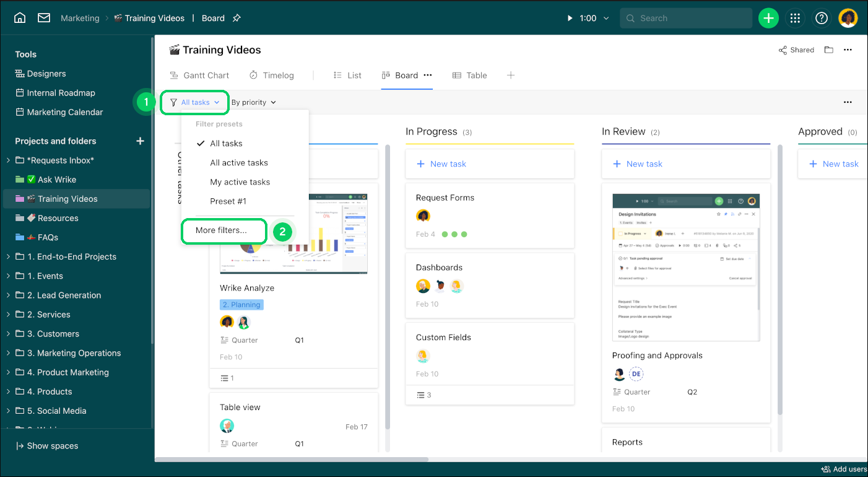The height and width of the screenshot is (477, 868).
Task: Expand the 2. Lead Generation folder
Action: [8, 295]
